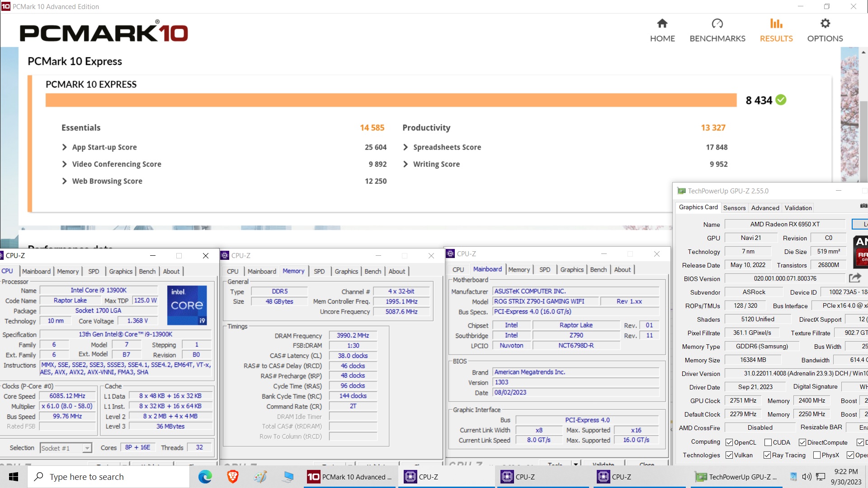Click the CPU-Z Memory window title icon
The width and height of the screenshot is (868, 488).
click(225, 255)
